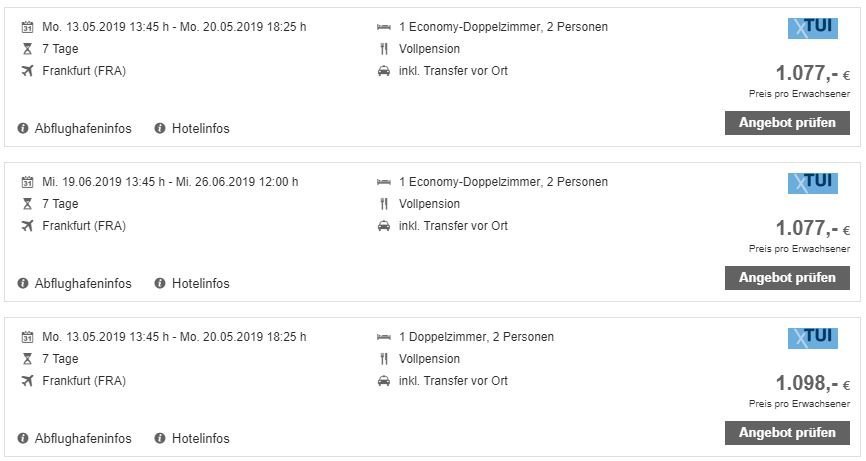Click TUI logo in the 19.06.2019 offer
The image size is (866, 461).
[x=812, y=183]
